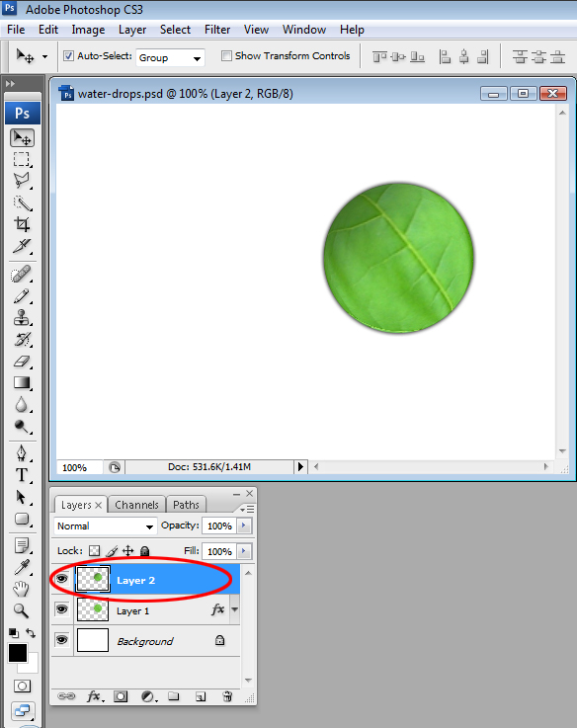Uncheck the Auto-Select checkbox
The image size is (577, 728).
coord(69,56)
